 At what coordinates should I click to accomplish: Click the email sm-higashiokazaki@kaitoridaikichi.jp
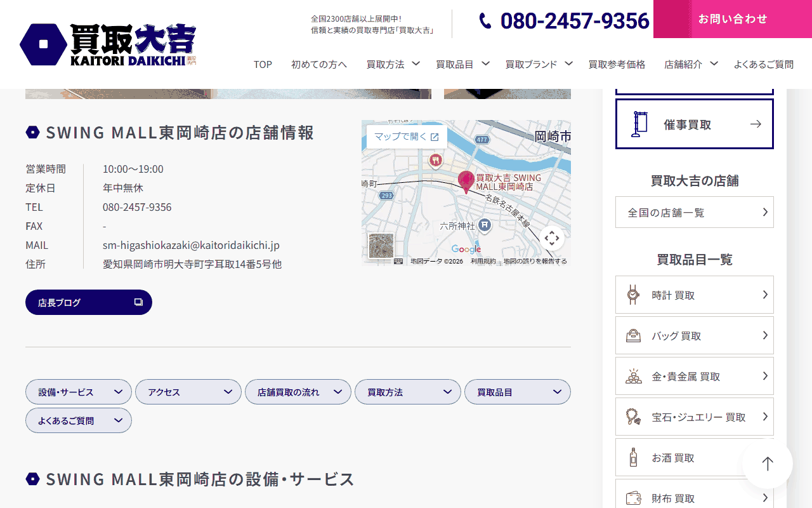coord(191,245)
